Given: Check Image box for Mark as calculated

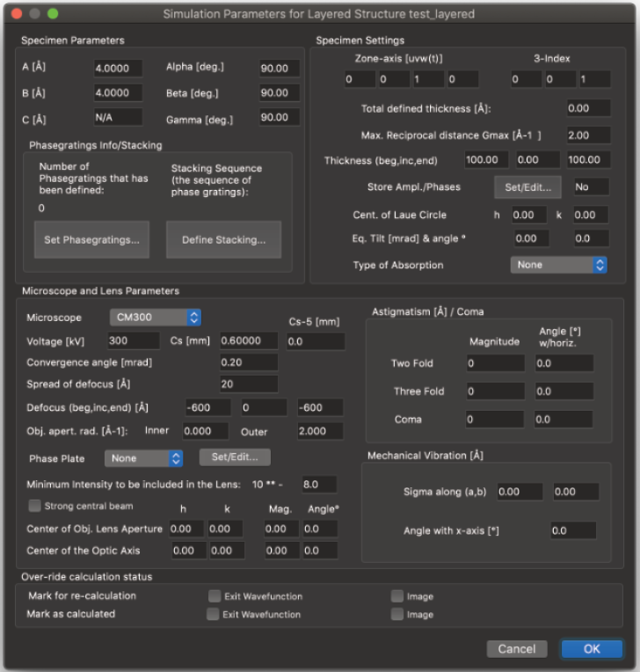Looking at the screenshot, I should point(397,614).
